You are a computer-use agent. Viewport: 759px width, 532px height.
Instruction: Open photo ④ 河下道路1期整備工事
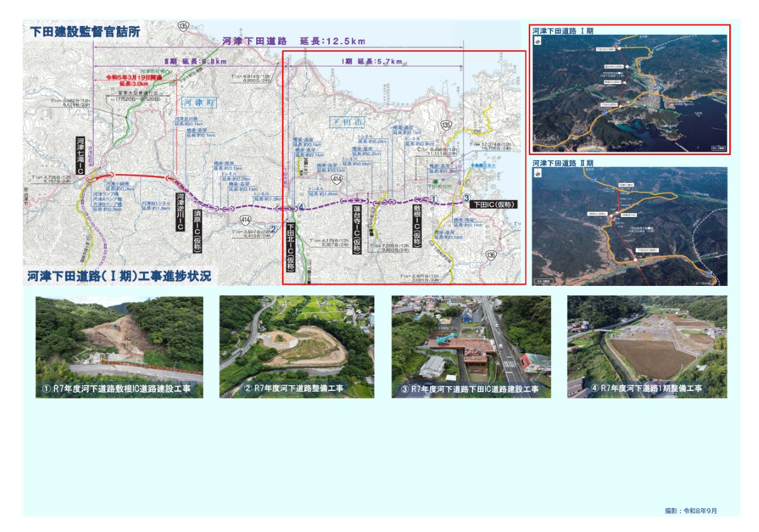click(647, 347)
